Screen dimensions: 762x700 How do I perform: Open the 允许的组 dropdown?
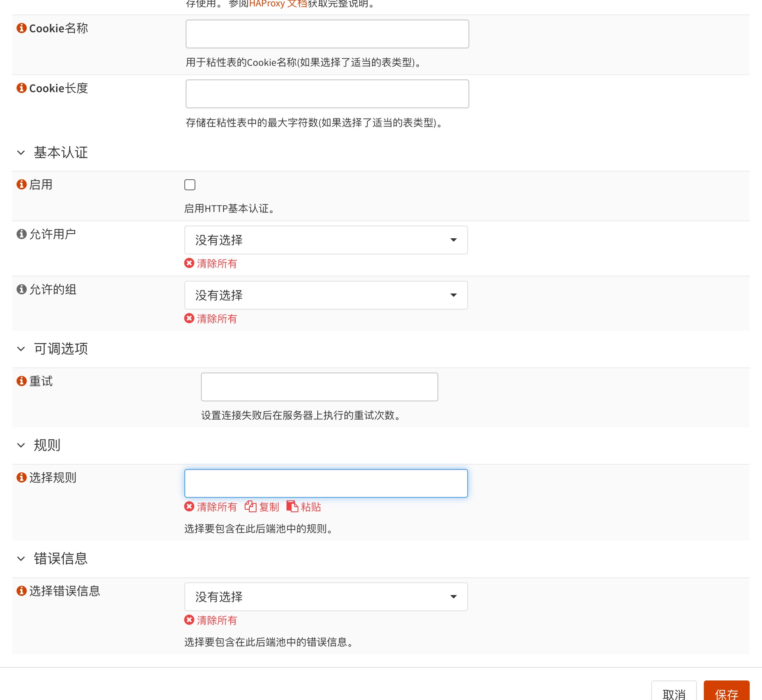pos(326,295)
